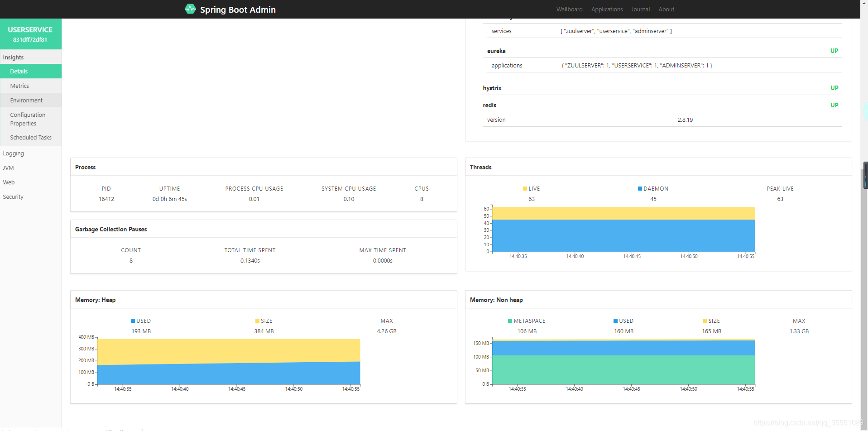Click the system CPU usage value 0.10
This screenshot has height=431, width=868.
click(x=349, y=199)
